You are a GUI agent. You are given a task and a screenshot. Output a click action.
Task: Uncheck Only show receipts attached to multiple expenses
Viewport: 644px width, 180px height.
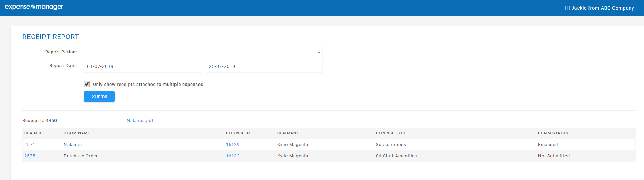click(x=87, y=84)
